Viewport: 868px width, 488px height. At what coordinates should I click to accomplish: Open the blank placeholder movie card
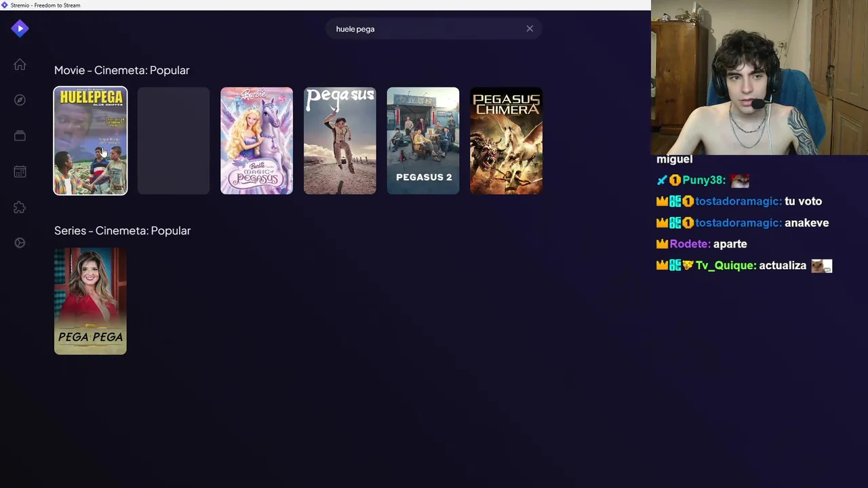pos(174,140)
